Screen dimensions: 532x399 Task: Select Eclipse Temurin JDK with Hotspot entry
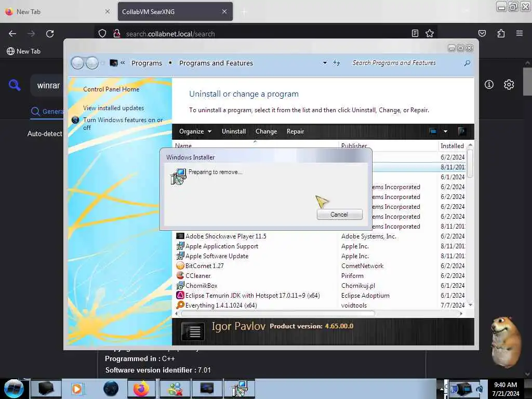tap(252, 295)
